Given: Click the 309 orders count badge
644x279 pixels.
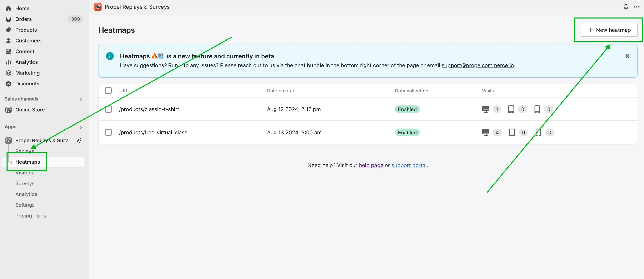Looking at the screenshot, I should point(75,19).
